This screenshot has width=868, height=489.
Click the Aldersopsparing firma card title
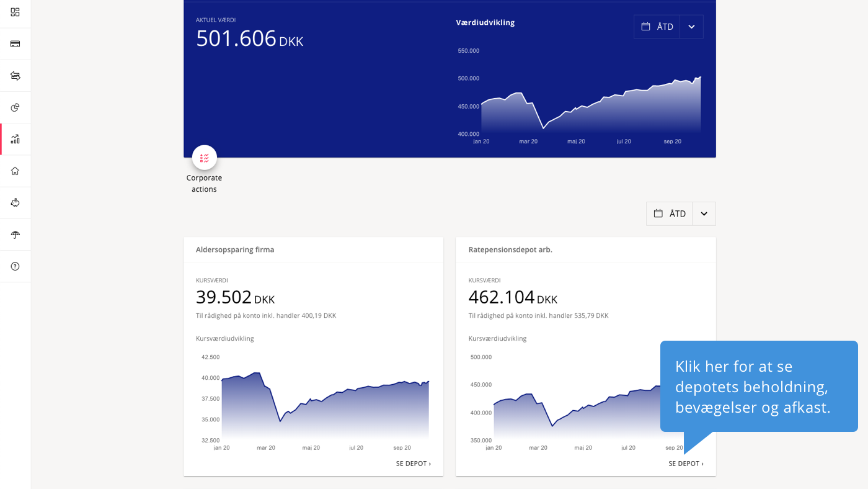pos(235,249)
